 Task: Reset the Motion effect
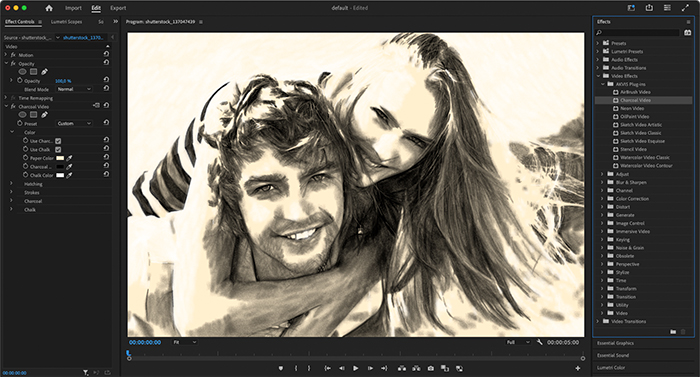(x=106, y=54)
